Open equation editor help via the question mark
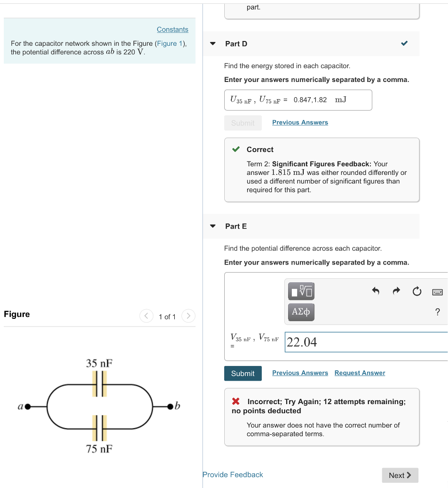The width and height of the screenshot is (448, 488). point(437,312)
